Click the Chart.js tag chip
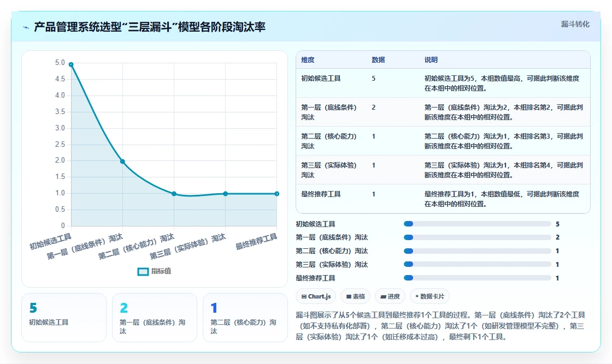The height and width of the screenshot is (364, 612). [x=316, y=296]
